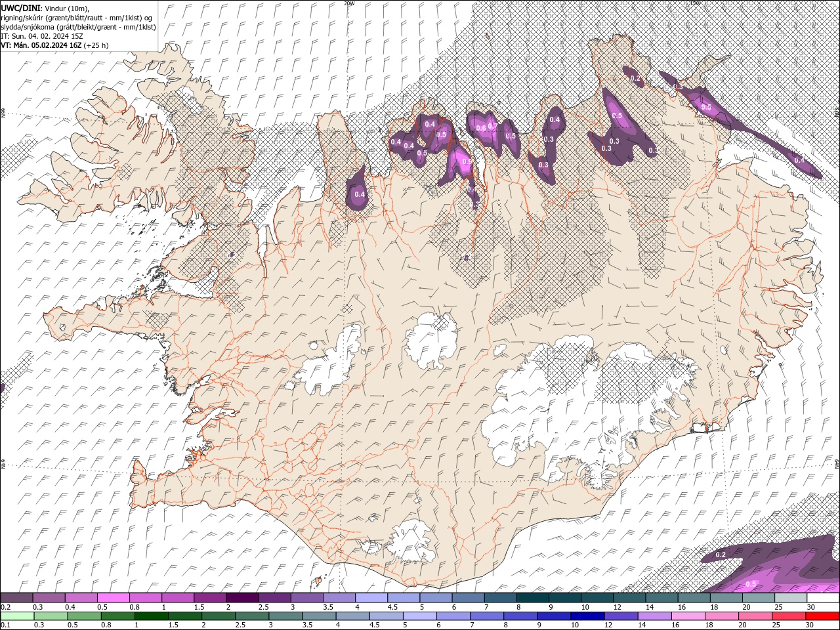Select the dark teal snow-scale swatch between 8 and 9
The height and width of the screenshot is (630, 840).
click(x=532, y=598)
